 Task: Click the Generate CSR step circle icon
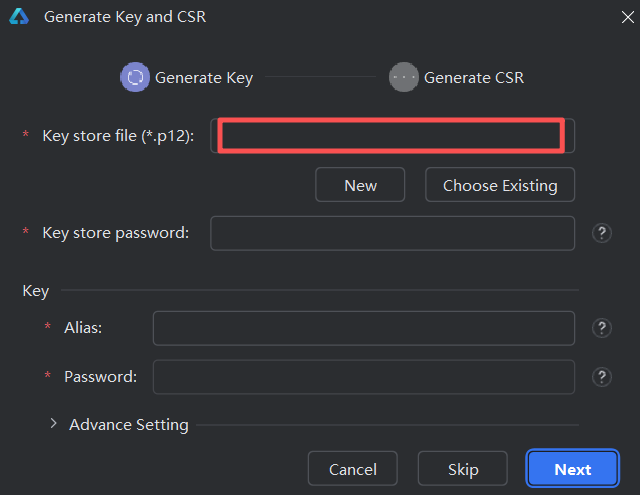[x=403, y=77]
